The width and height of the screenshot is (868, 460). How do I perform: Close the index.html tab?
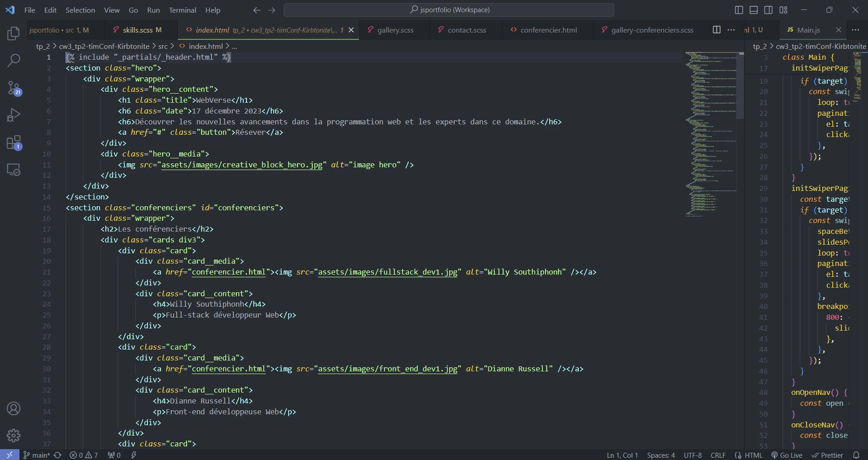tap(351, 30)
